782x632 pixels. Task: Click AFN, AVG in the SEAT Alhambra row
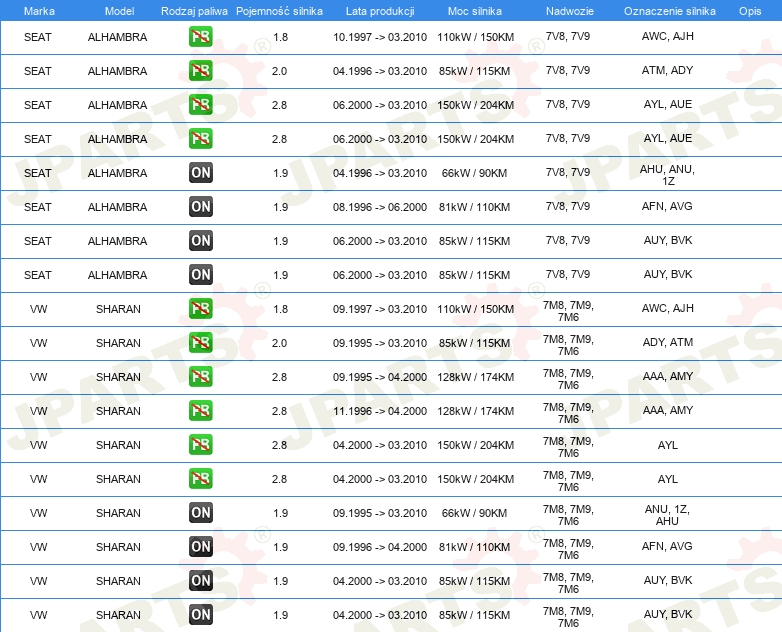click(667, 206)
